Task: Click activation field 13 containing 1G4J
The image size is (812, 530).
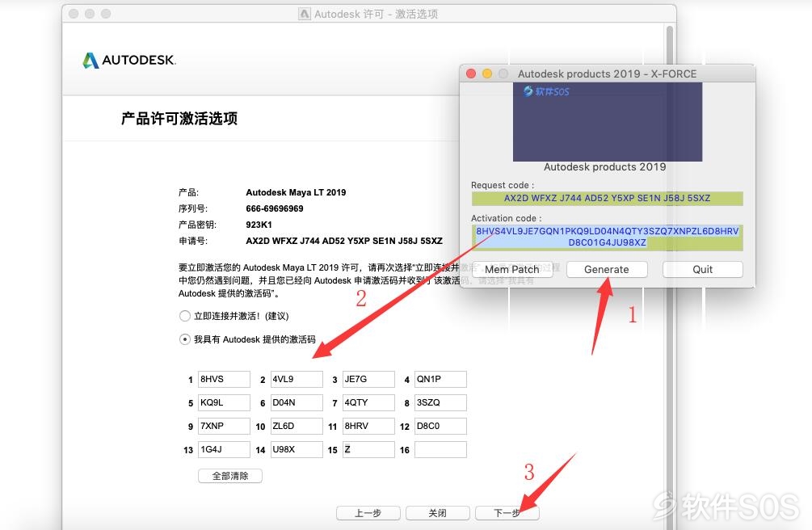Action: tap(224, 449)
